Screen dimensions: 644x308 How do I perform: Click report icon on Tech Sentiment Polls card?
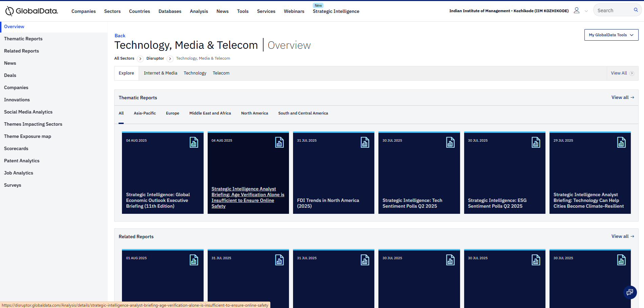[x=450, y=143]
